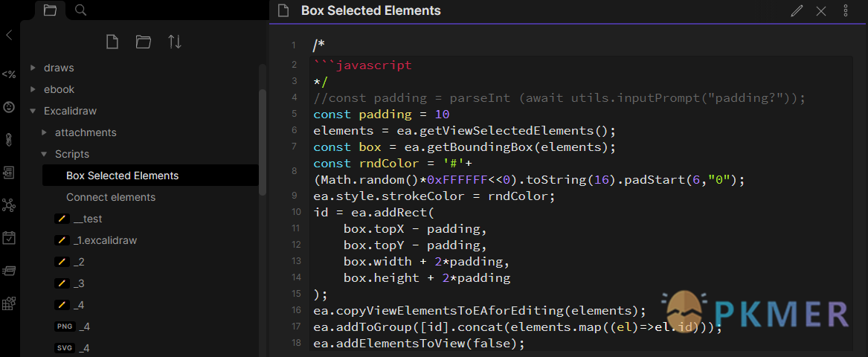Click the Box Selected Elements title
The image size is (868, 357).
(371, 10)
